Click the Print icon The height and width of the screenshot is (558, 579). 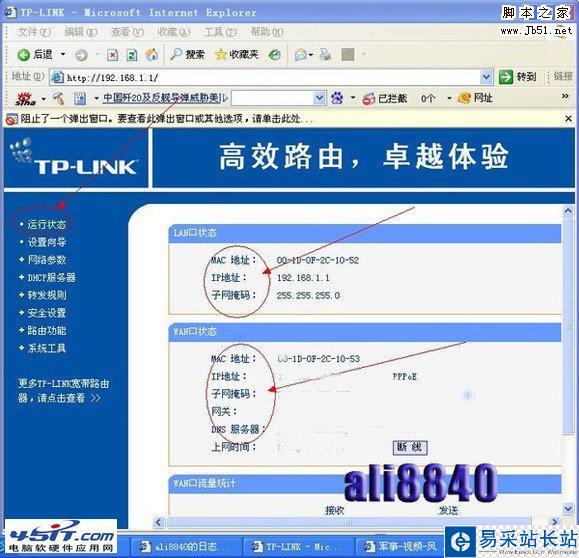tap(325, 55)
